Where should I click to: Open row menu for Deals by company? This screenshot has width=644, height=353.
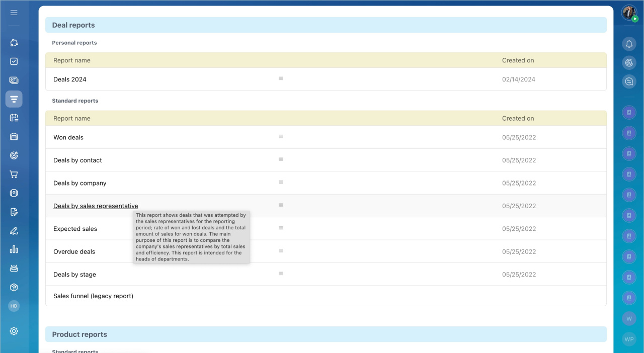[x=281, y=182]
